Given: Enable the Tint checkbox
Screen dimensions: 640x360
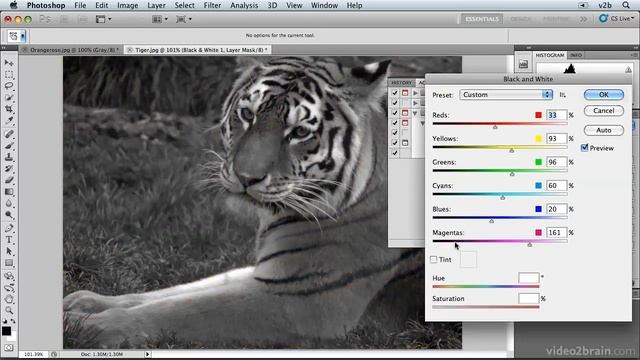Looking at the screenshot, I should (x=433, y=259).
